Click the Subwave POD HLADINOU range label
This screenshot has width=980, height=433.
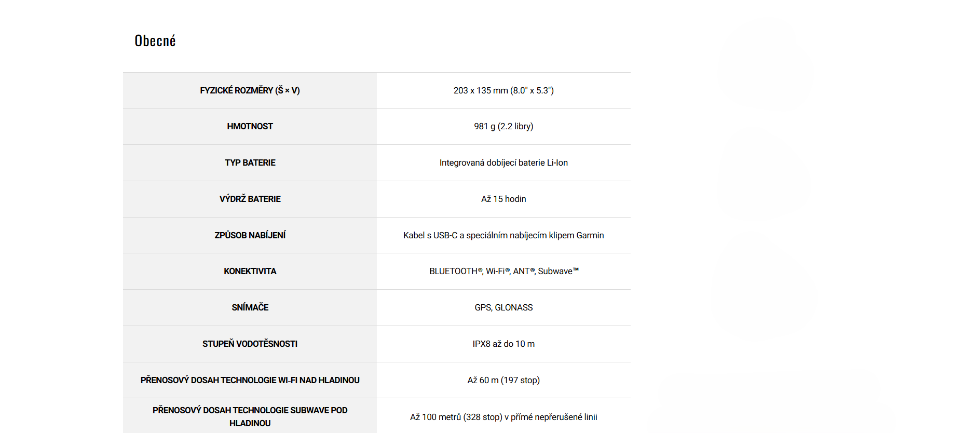point(250,416)
